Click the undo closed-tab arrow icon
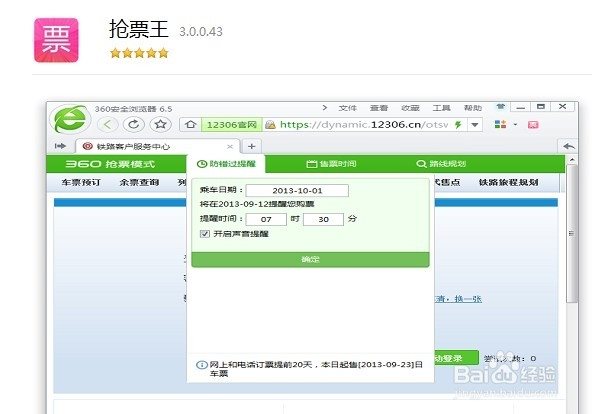 tap(569, 146)
